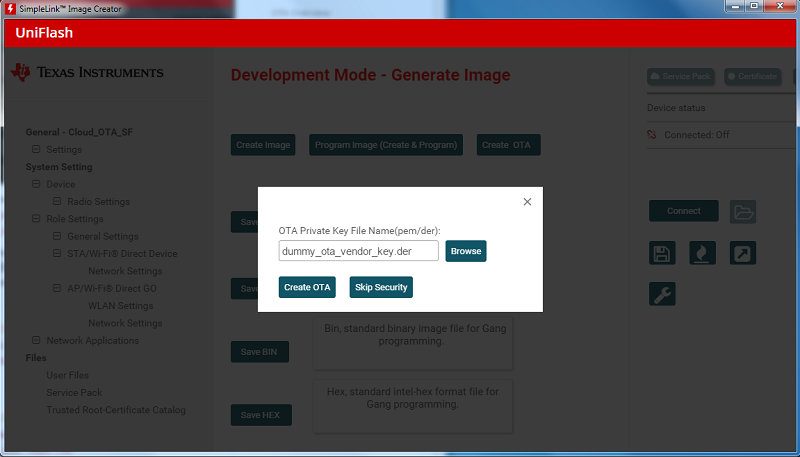Click the Certificate status button
This screenshot has width=800, height=457.
(x=753, y=77)
